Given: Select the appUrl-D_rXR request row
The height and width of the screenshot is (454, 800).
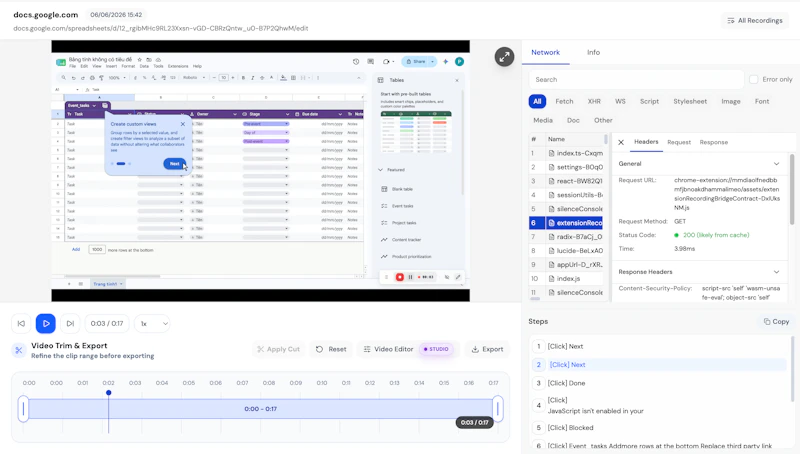Looking at the screenshot, I should 566,265.
